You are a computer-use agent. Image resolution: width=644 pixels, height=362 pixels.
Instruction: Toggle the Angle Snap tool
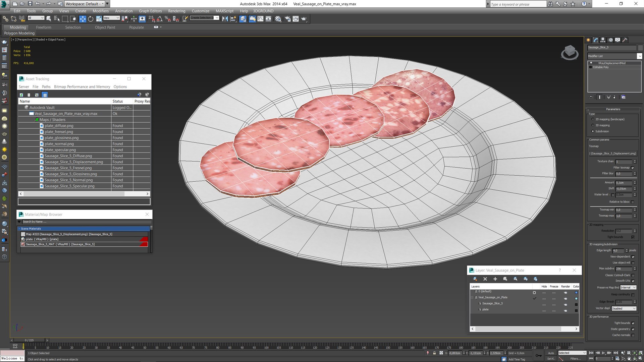tap(160, 19)
